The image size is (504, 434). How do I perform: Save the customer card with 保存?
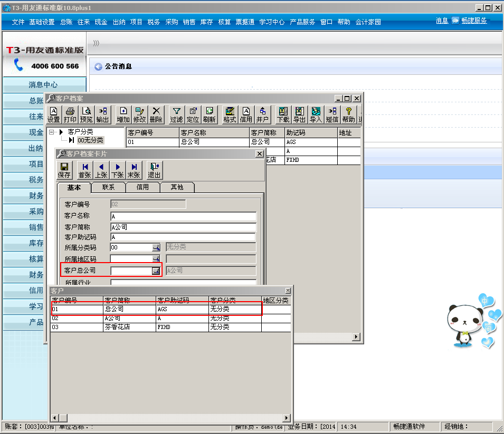tap(64, 170)
